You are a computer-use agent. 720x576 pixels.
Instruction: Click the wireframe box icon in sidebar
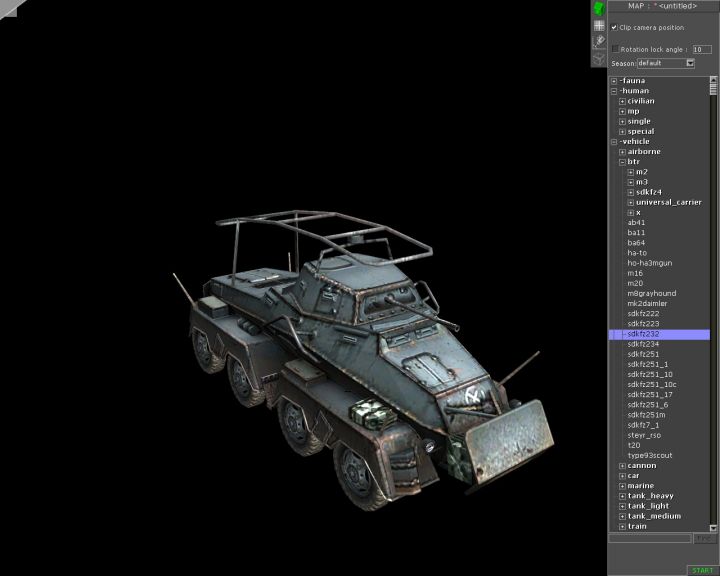coord(599,59)
